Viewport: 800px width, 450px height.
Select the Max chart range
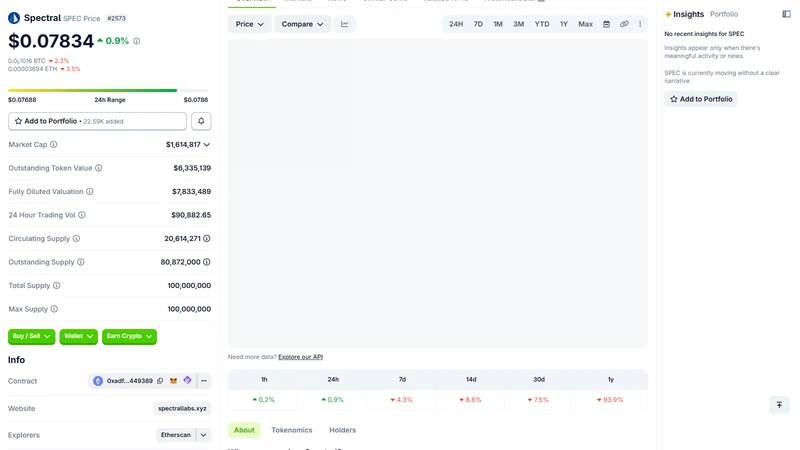[585, 24]
